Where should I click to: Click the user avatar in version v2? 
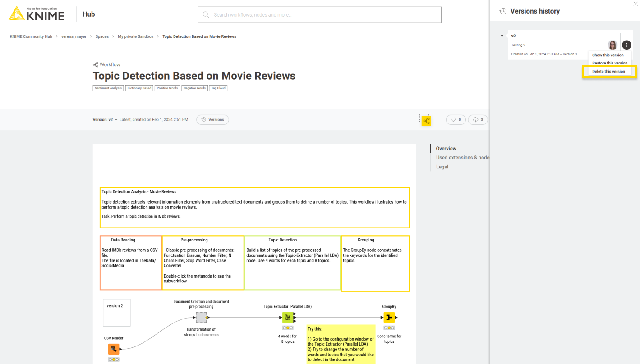pos(612,45)
